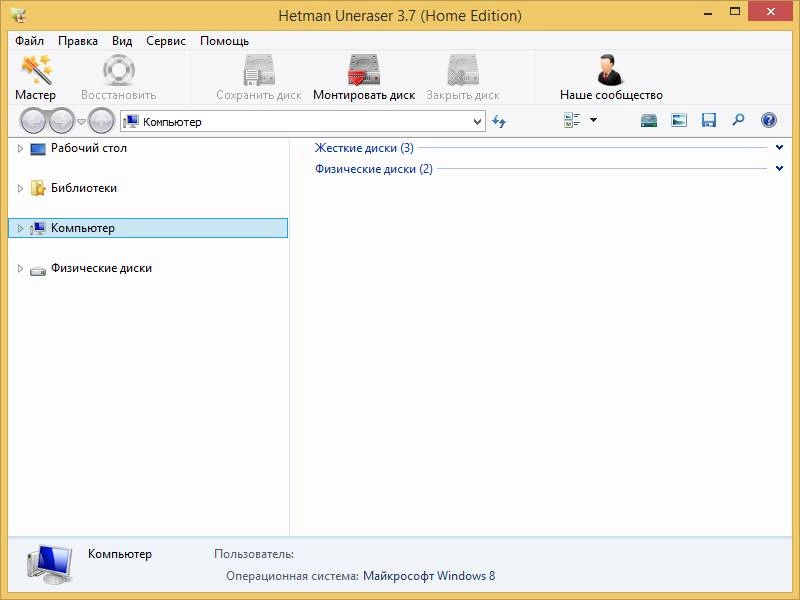Click Сохранить диск toolbar icon

(259, 70)
